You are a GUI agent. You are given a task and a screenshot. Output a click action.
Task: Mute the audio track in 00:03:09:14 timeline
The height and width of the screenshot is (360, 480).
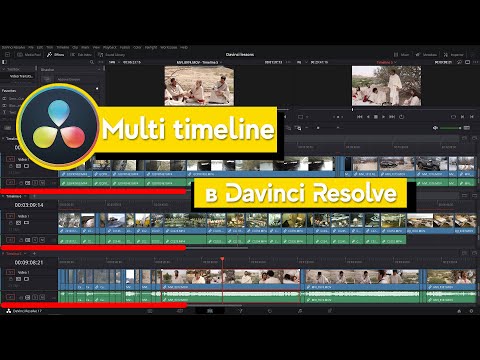click(42, 240)
